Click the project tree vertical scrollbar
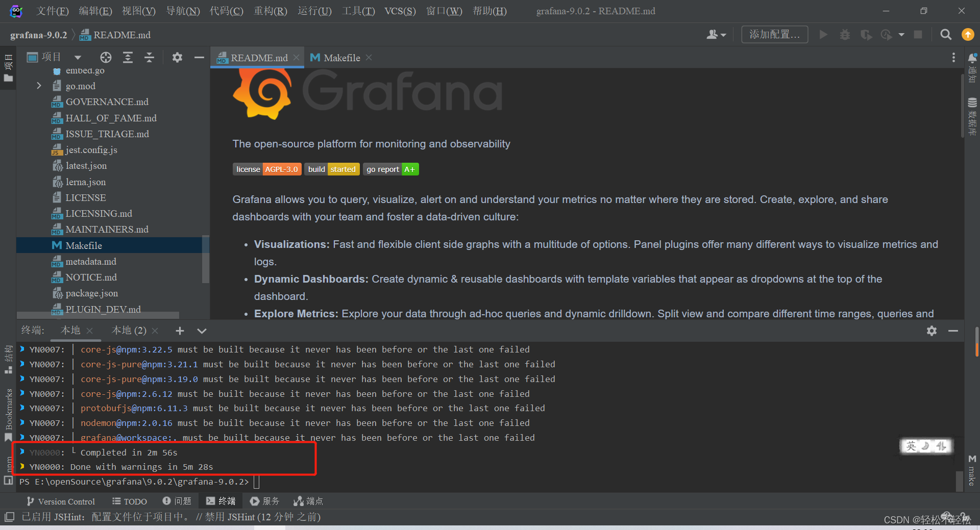The image size is (980, 530). [x=206, y=259]
